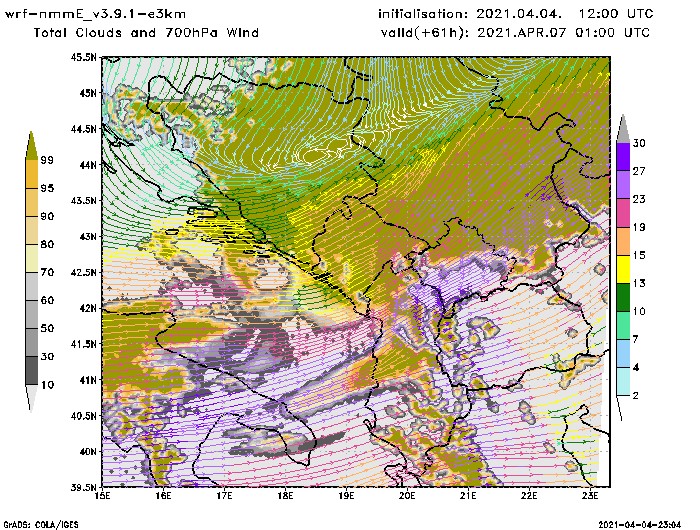
Task: Click the 41N latitude label
Action: [x=88, y=380]
